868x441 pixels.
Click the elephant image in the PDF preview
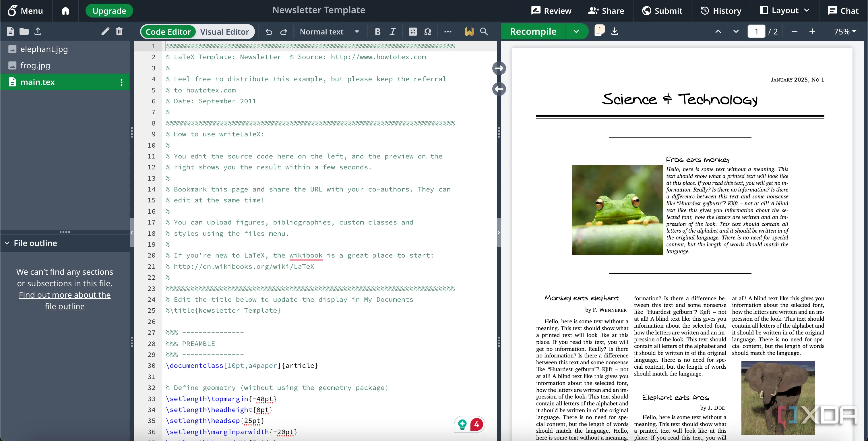pos(778,398)
